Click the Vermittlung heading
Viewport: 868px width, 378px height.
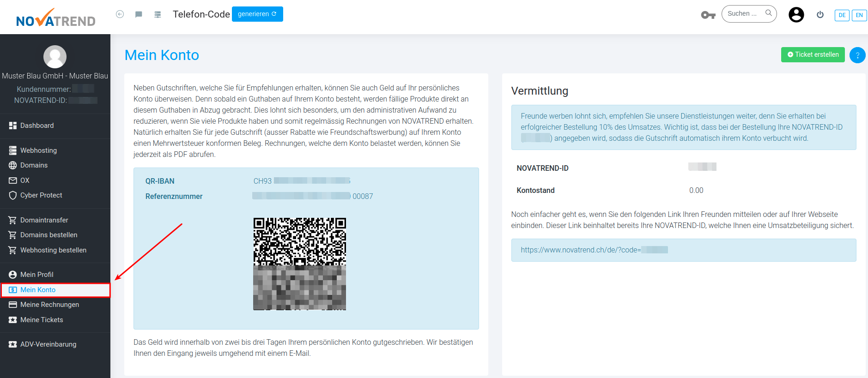click(540, 91)
